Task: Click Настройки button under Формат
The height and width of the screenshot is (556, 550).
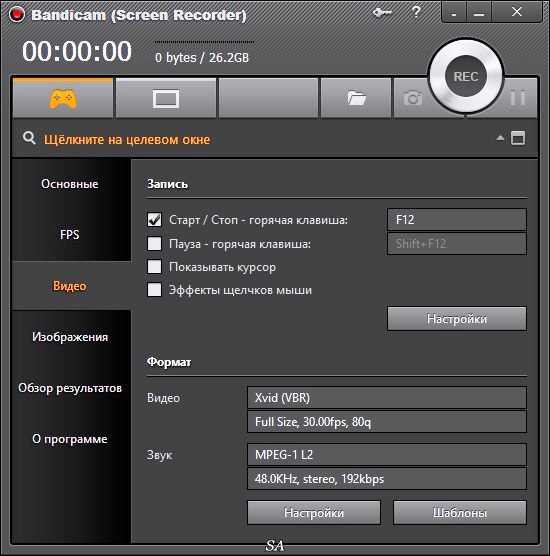Action: (x=314, y=513)
